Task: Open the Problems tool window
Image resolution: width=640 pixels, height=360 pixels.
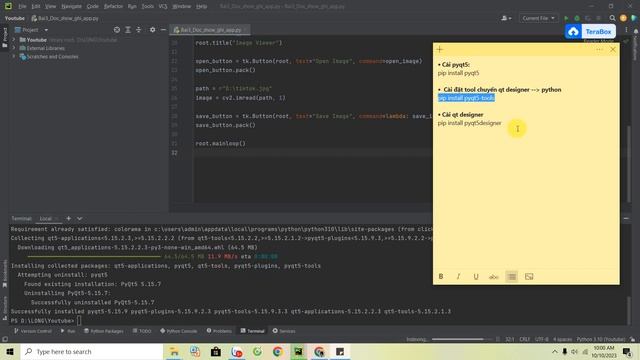Action: click(219, 331)
